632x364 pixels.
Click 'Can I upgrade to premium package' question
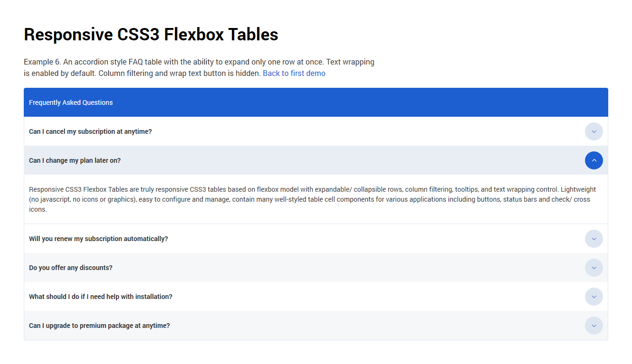pyautogui.click(x=99, y=326)
